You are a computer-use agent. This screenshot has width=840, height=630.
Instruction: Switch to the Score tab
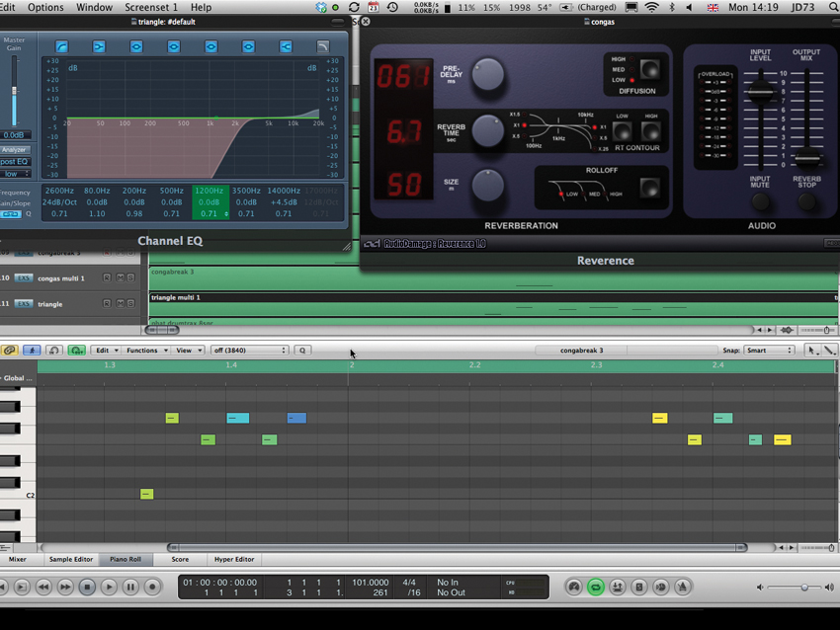[180, 559]
